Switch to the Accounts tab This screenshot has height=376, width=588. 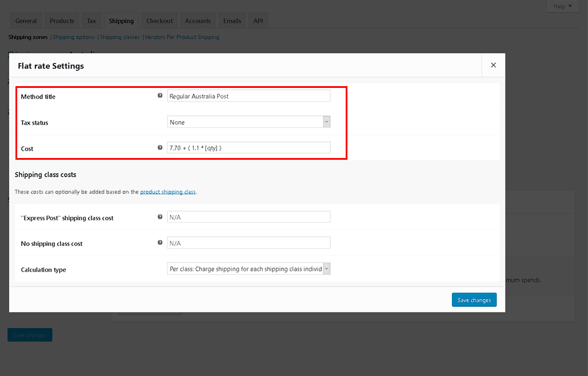pos(198,21)
